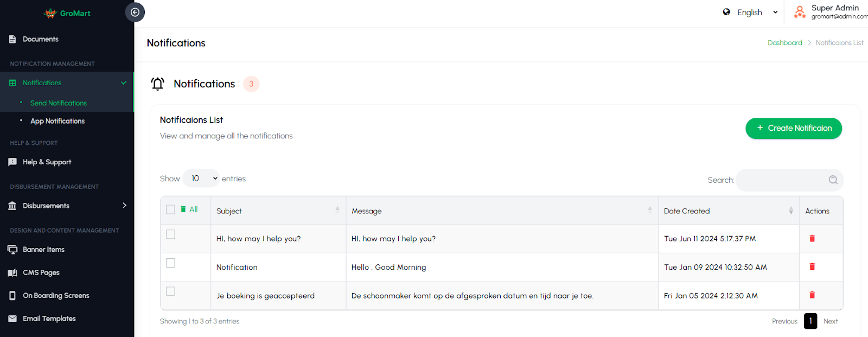Image resolution: width=868 pixels, height=337 pixels.
Task: Click trash icon for 'Hello, Good Morning' row
Action: (x=812, y=266)
